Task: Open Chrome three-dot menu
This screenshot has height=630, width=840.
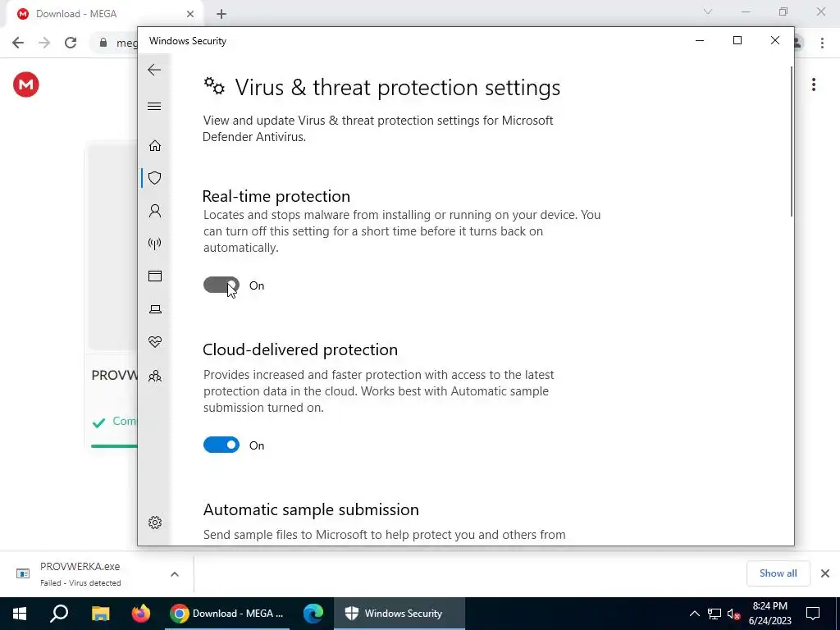Action: click(x=822, y=43)
